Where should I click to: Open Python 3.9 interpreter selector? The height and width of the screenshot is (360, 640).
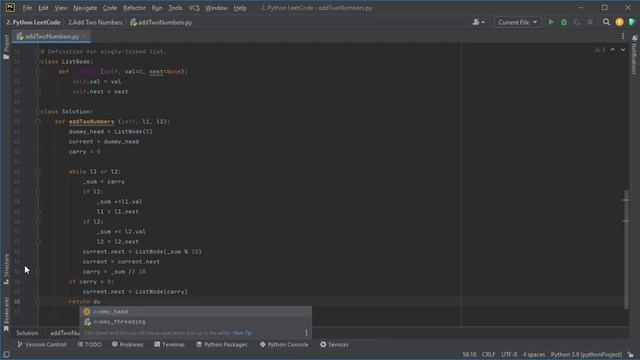point(586,355)
